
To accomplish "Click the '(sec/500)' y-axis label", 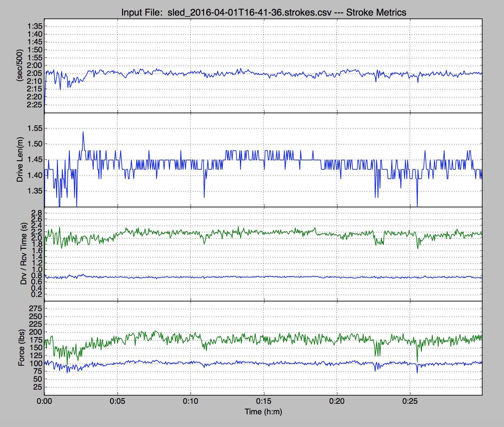I will [x=20, y=65].
